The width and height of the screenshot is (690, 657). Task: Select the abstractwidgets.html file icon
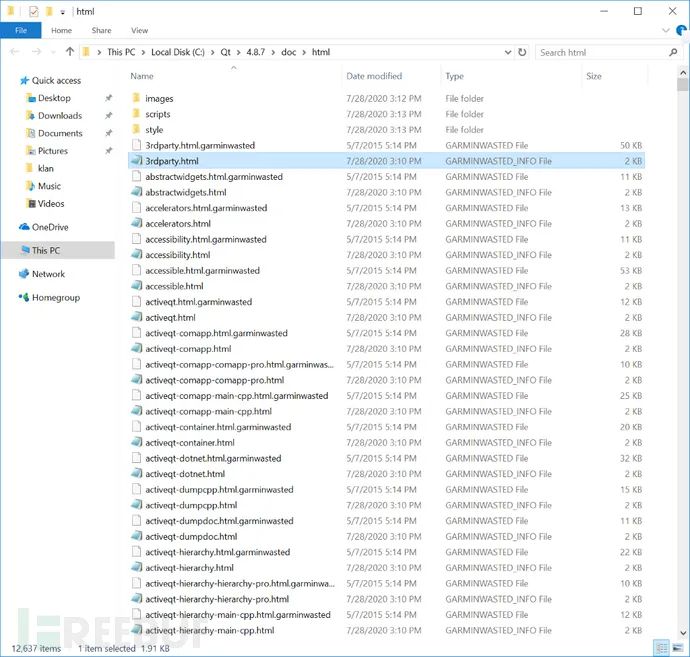tap(136, 192)
